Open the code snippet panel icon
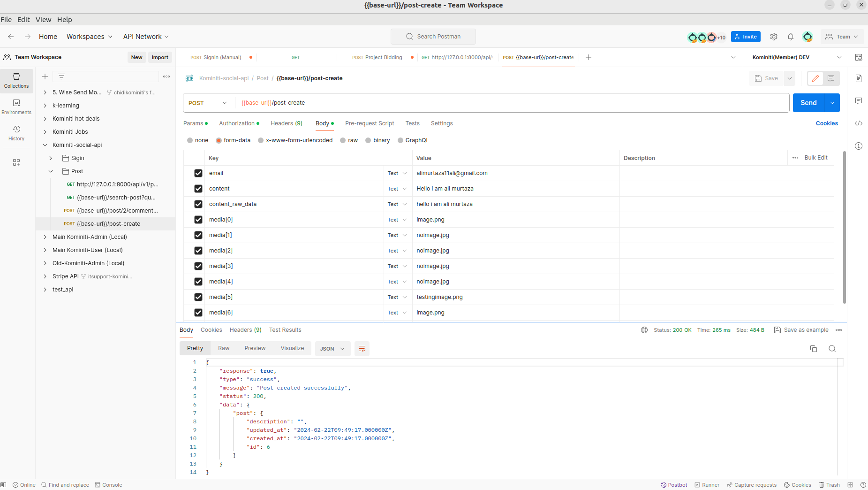The width and height of the screenshot is (868, 490). [x=859, y=123]
